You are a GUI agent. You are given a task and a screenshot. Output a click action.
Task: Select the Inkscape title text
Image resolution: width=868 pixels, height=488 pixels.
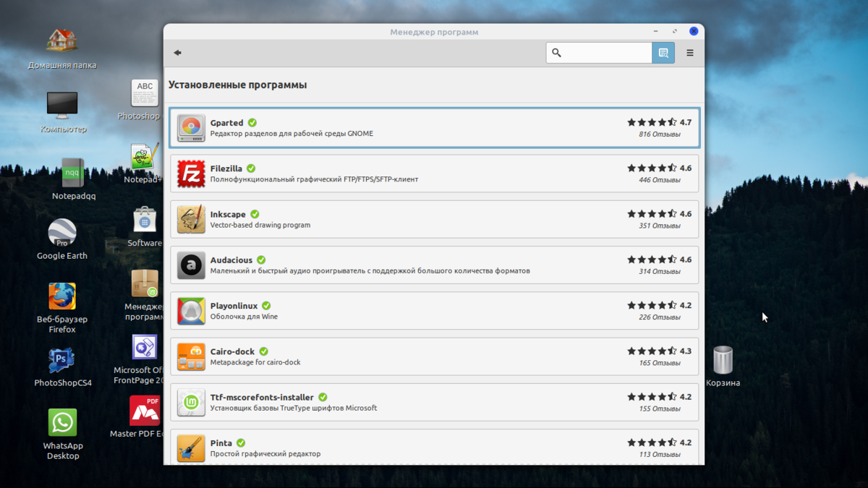[x=228, y=215]
